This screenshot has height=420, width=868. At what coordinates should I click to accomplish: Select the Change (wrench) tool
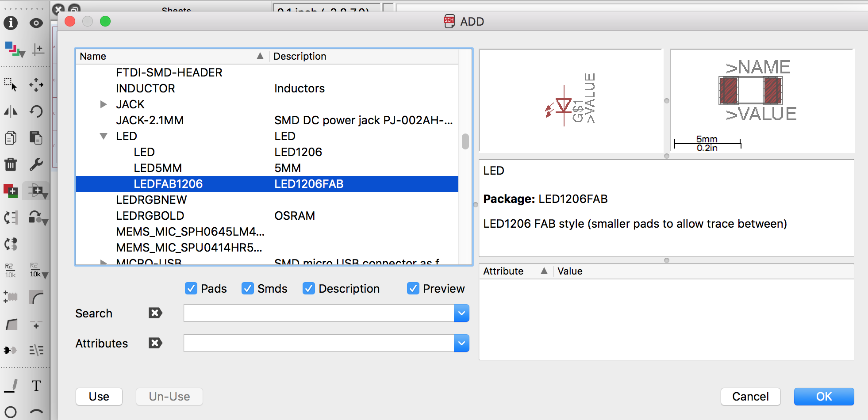(36, 164)
